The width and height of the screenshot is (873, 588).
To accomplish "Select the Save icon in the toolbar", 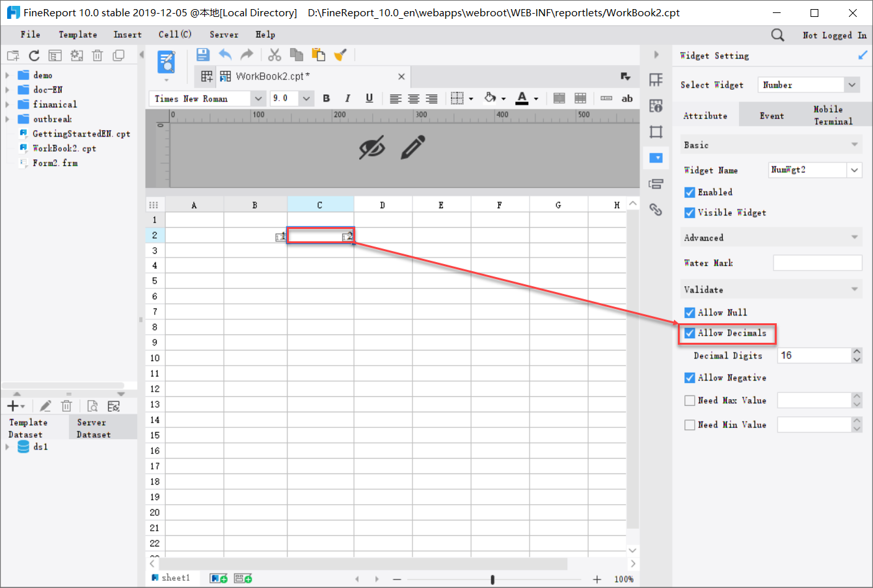I will tap(202, 55).
